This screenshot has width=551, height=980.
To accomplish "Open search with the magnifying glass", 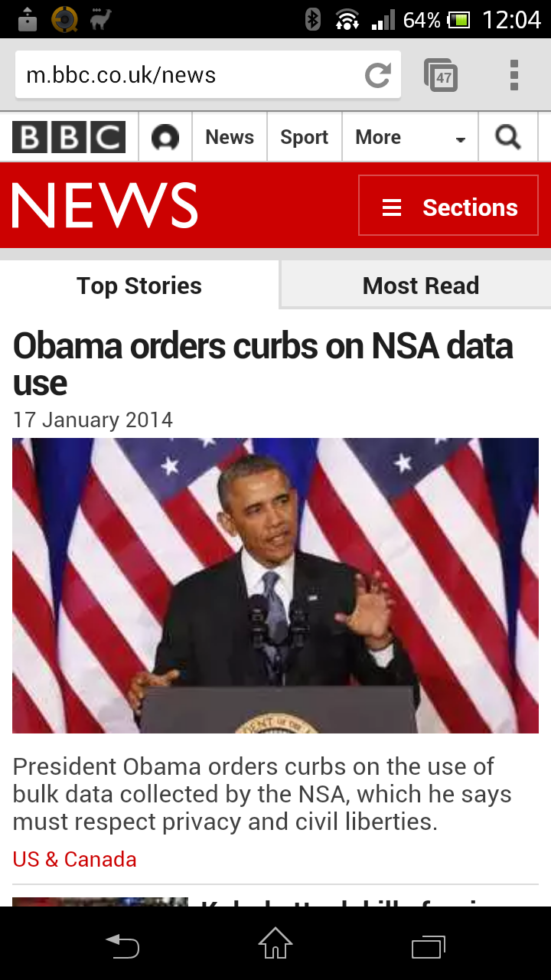I will pos(508,137).
